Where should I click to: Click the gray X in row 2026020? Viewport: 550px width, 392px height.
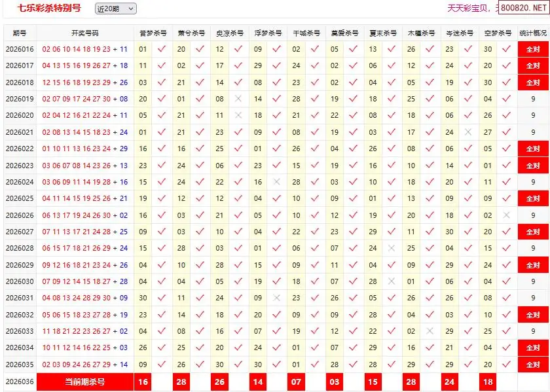238,115
